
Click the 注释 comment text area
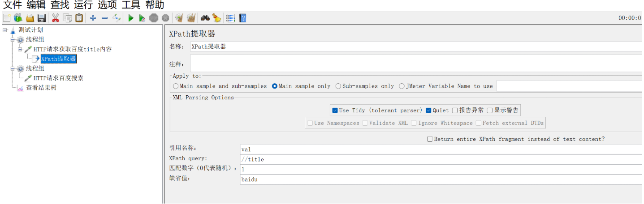[416, 64]
